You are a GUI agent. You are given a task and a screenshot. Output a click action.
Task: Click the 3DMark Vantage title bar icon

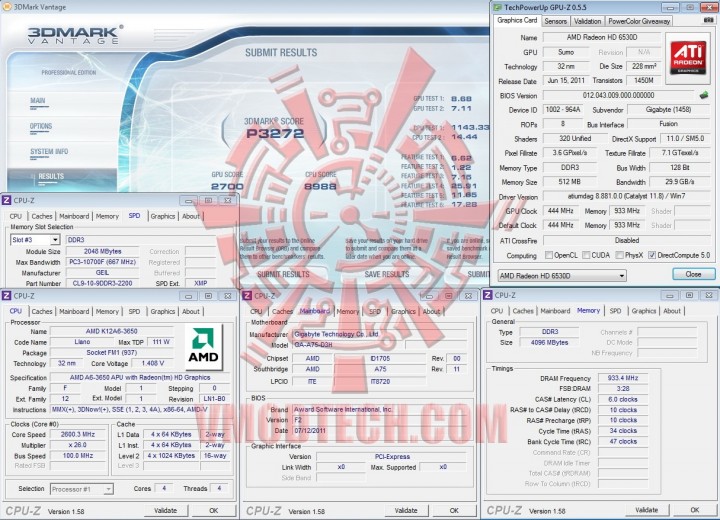(6, 7)
